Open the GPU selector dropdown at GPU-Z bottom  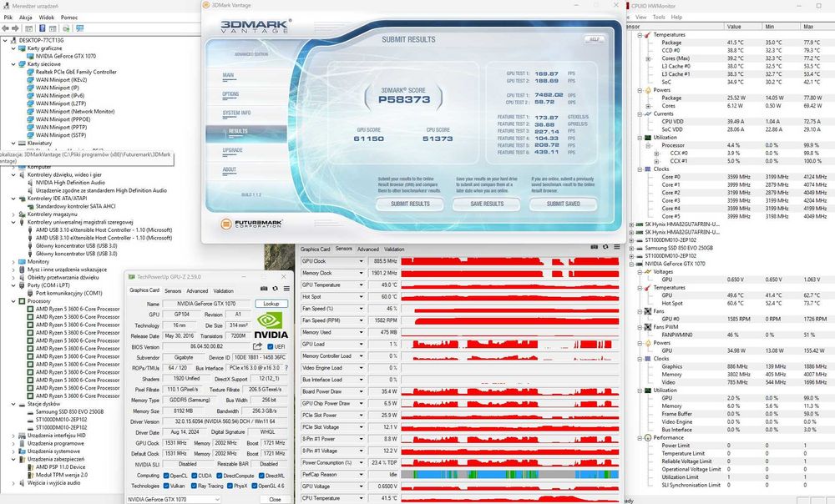point(173,500)
